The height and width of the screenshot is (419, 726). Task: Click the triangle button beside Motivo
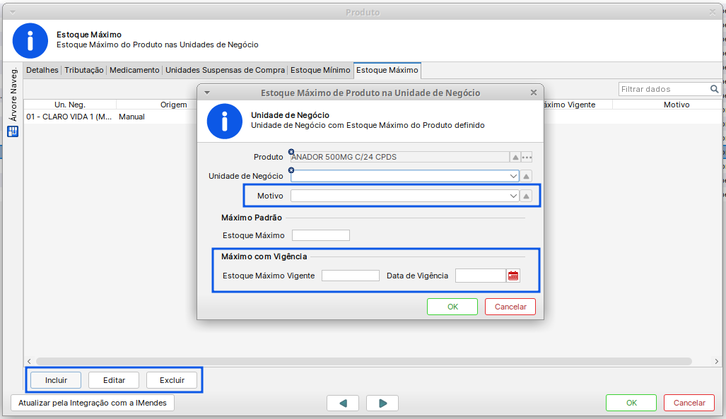(x=526, y=196)
